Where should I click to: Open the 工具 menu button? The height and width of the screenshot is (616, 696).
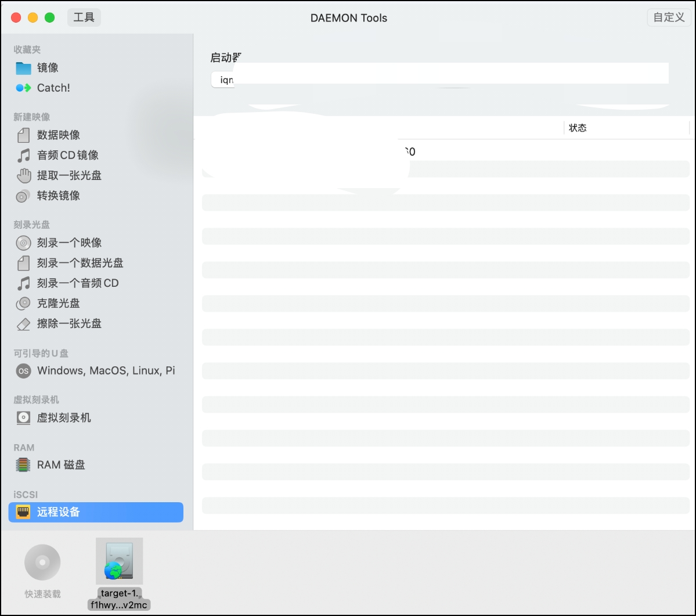coord(84,17)
